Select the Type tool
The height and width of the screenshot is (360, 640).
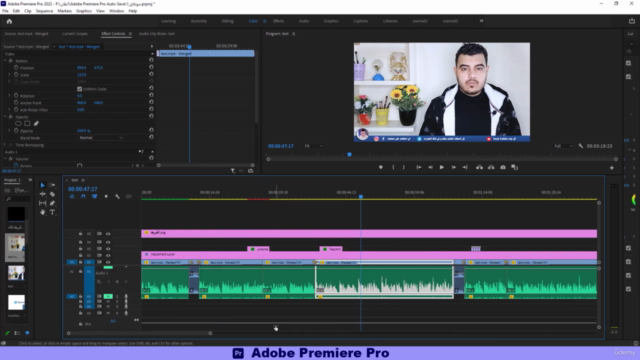52,212
